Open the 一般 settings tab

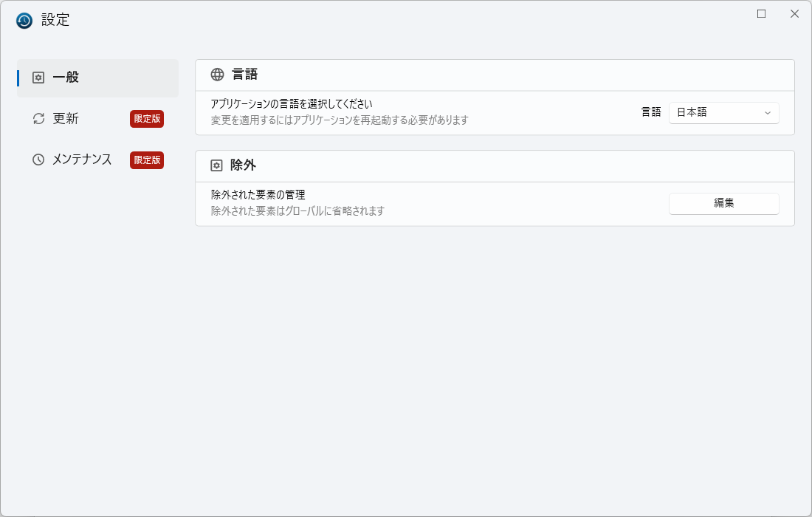98,78
